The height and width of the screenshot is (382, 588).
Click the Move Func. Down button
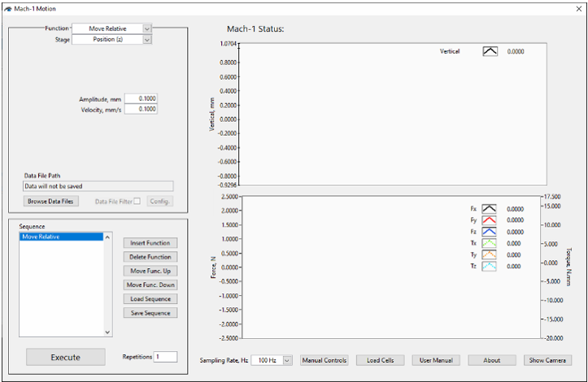(150, 285)
